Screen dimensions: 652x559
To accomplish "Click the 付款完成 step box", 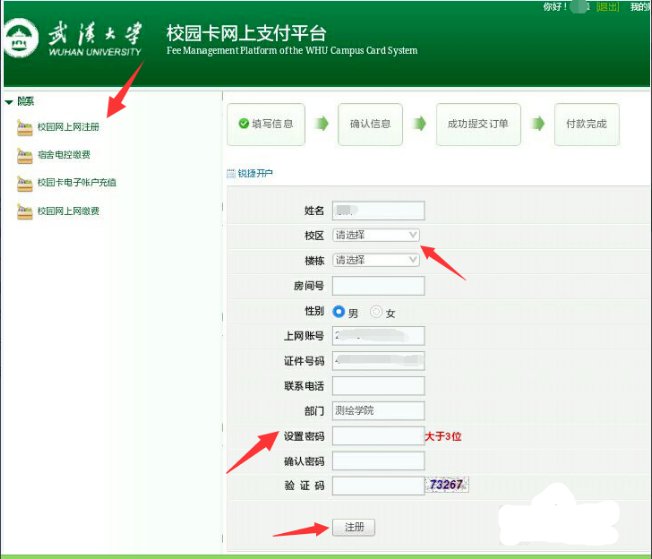I will pos(587,124).
